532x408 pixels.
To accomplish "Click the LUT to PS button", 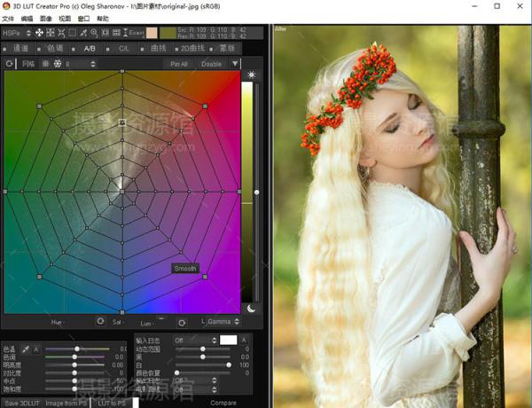I will pyautogui.click(x=111, y=403).
